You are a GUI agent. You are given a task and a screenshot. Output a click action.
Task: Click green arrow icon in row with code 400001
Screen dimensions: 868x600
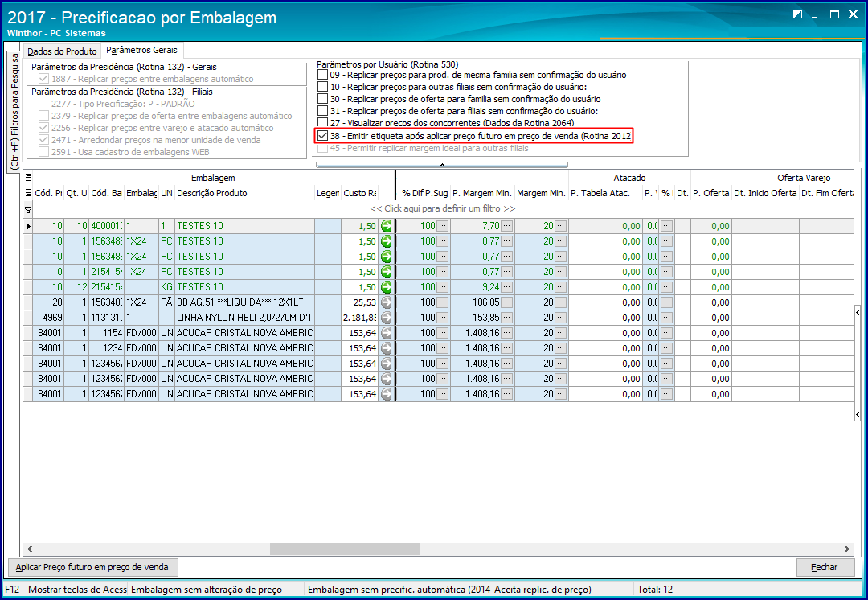click(387, 226)
